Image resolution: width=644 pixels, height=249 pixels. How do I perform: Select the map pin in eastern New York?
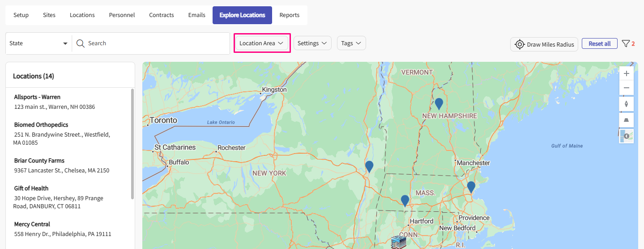(369, 166)
